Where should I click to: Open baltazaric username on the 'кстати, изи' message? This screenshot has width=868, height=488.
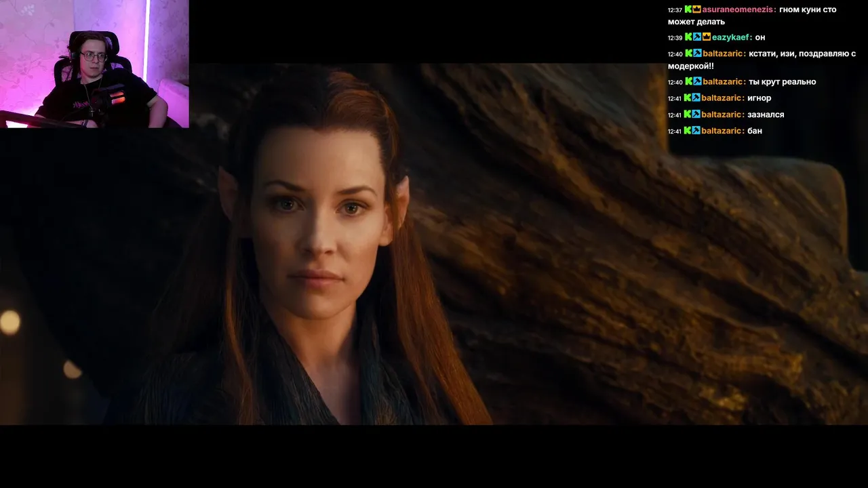point(724,54)
